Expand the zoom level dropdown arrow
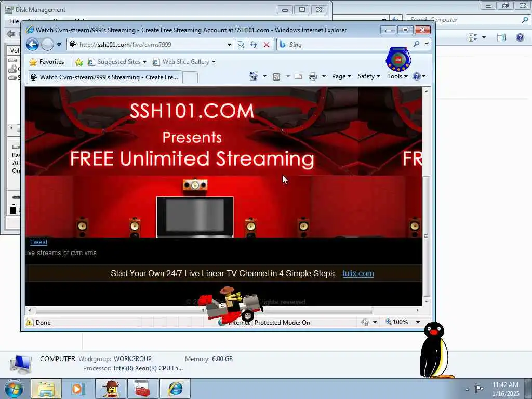Image resolution: width=532 pixels, height=399 pixels. tap(418, 322)
